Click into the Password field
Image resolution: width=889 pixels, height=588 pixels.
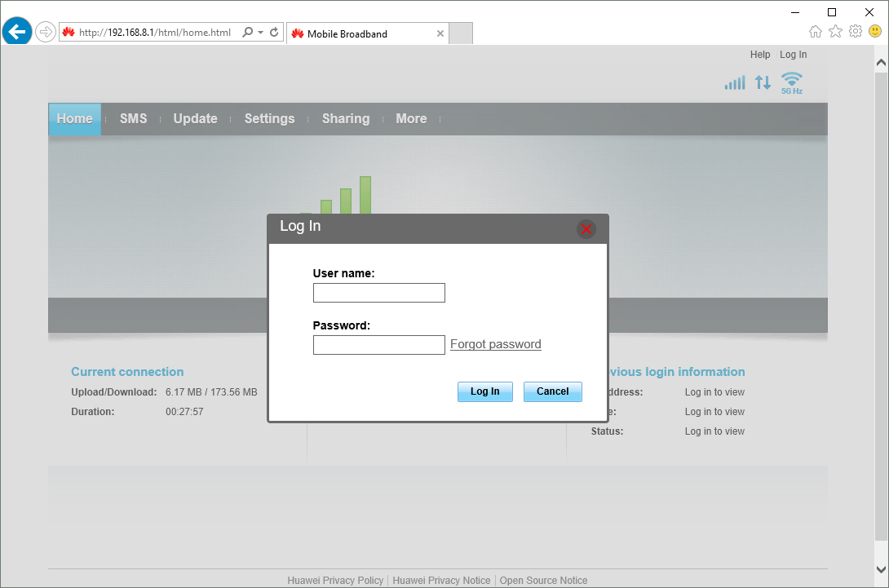click(378, 345)
